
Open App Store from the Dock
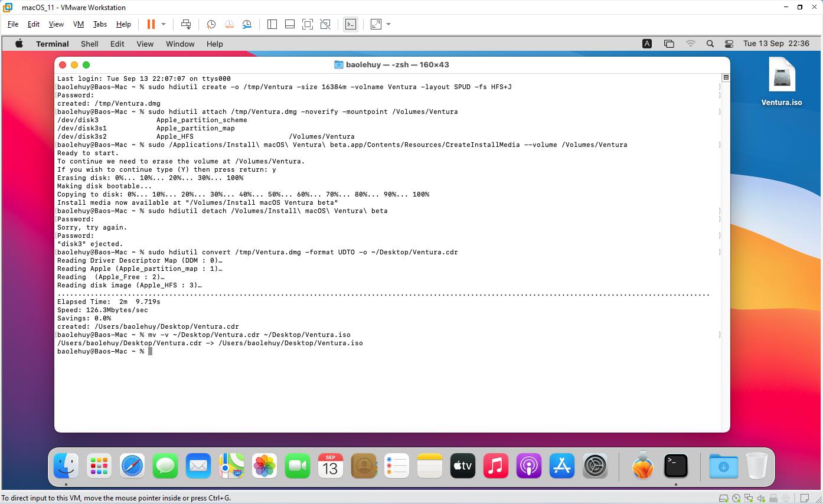562,467
